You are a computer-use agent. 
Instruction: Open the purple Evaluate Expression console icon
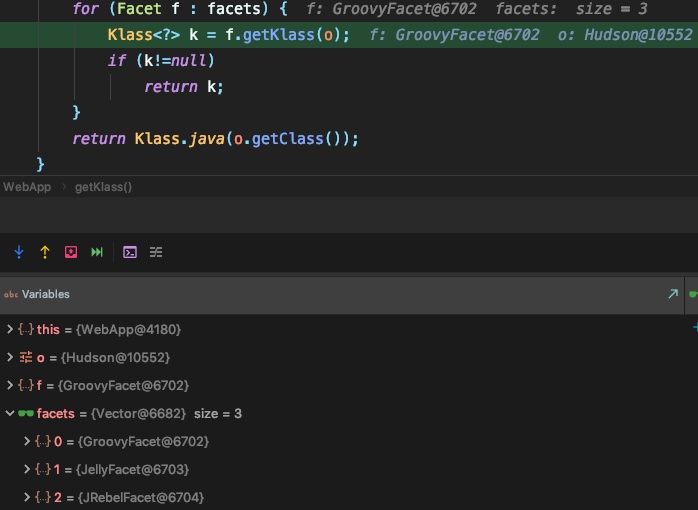coord(130,252)
